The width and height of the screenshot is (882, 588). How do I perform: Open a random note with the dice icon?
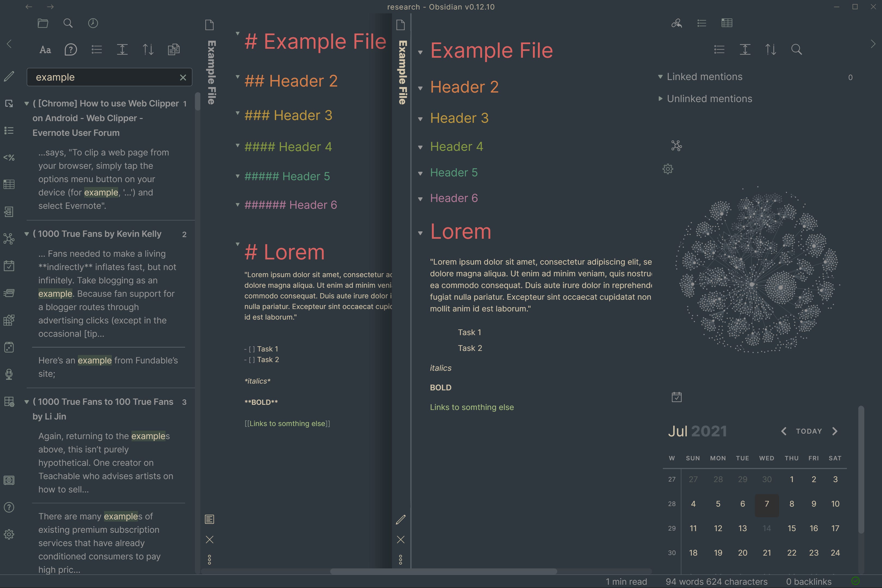(9, 347)
